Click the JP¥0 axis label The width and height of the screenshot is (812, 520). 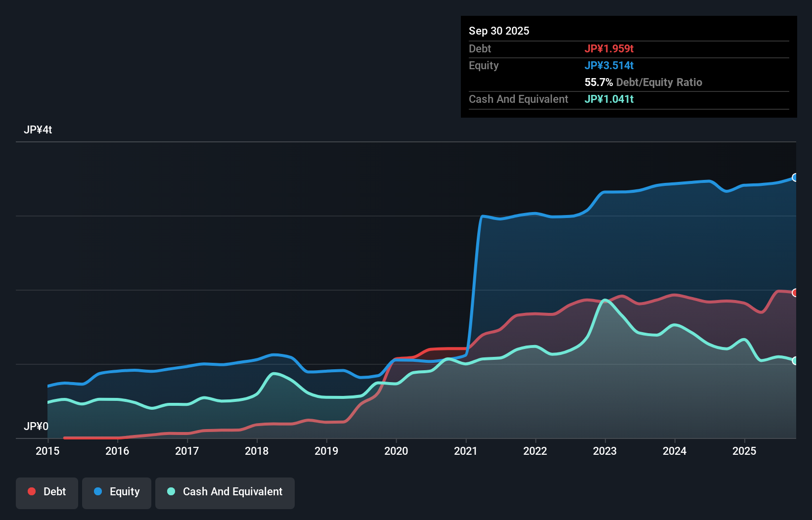36,426
